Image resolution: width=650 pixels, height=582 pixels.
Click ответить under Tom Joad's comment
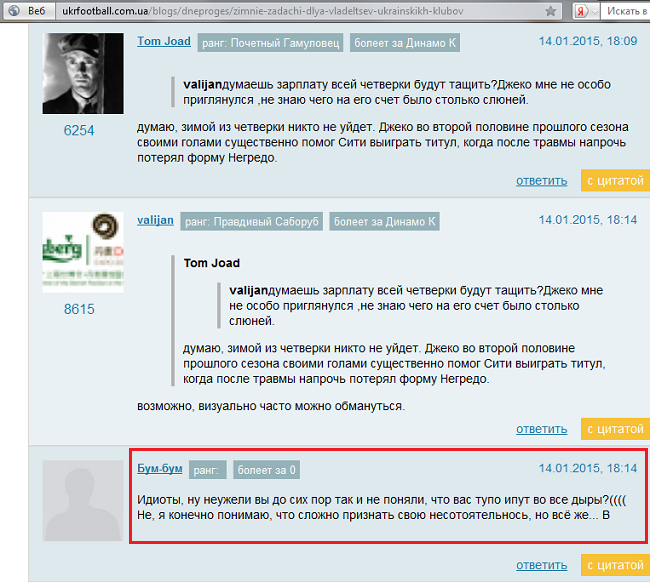(x=541, y=181)
